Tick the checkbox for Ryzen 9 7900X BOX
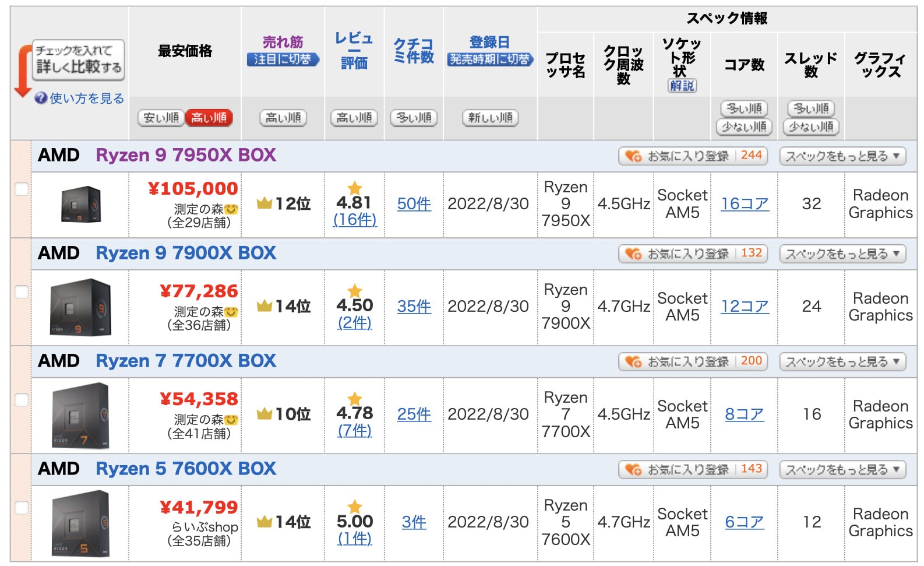This screenshot has height=566, width=924. point(22,291)
